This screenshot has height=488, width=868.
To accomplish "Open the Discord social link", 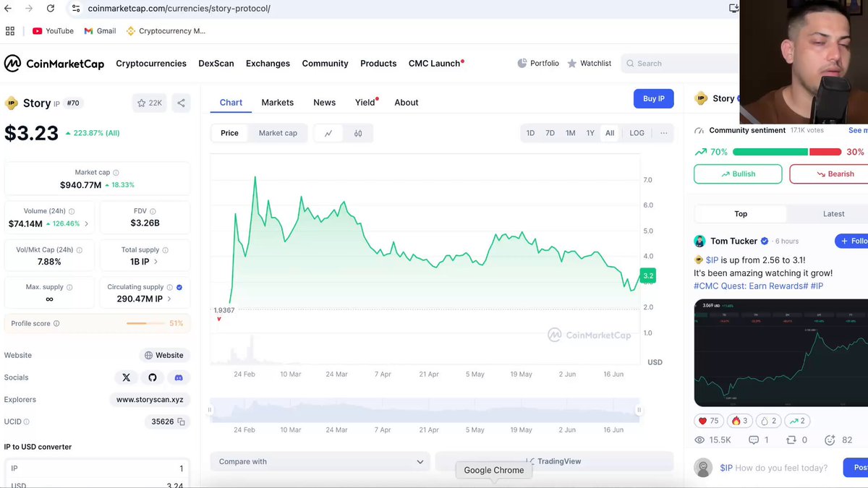I will (x=179, y=377).
